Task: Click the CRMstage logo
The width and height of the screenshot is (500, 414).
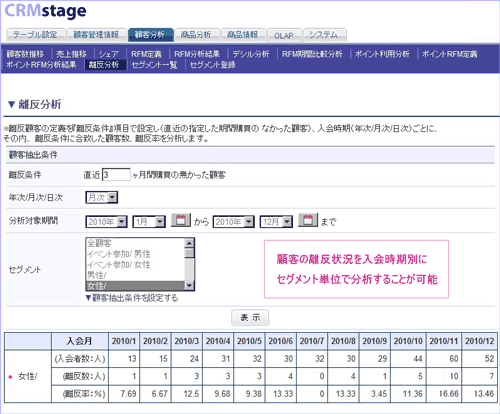Action: coord(45,11)
